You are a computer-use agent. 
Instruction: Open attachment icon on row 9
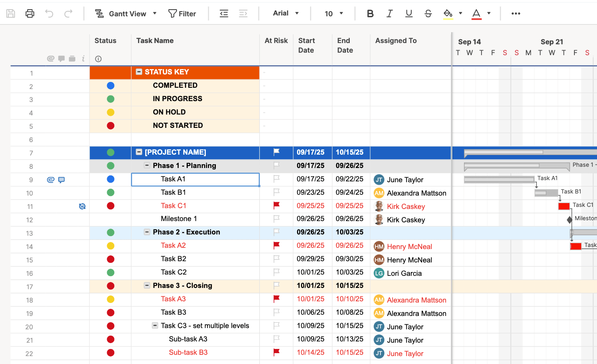click(51, 180)
